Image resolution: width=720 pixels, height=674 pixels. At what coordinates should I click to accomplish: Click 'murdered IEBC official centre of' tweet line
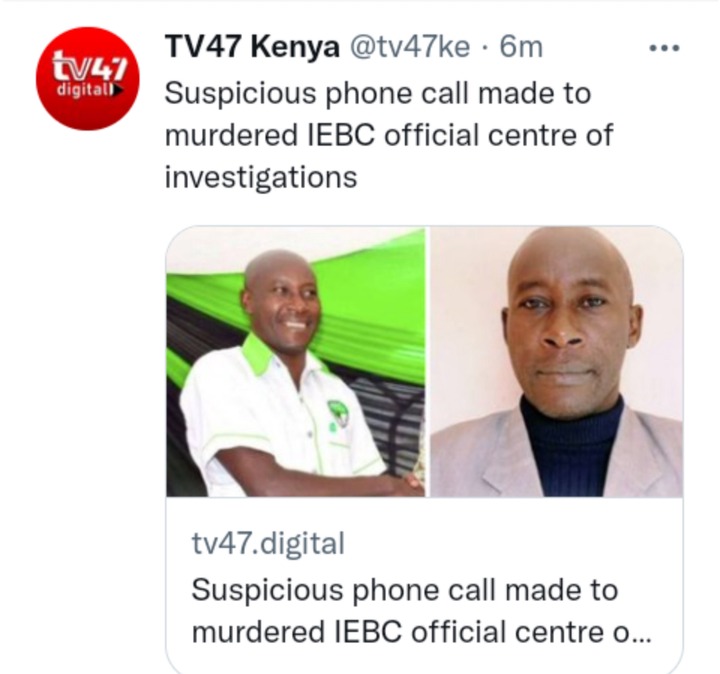click(x=388, y=135)
